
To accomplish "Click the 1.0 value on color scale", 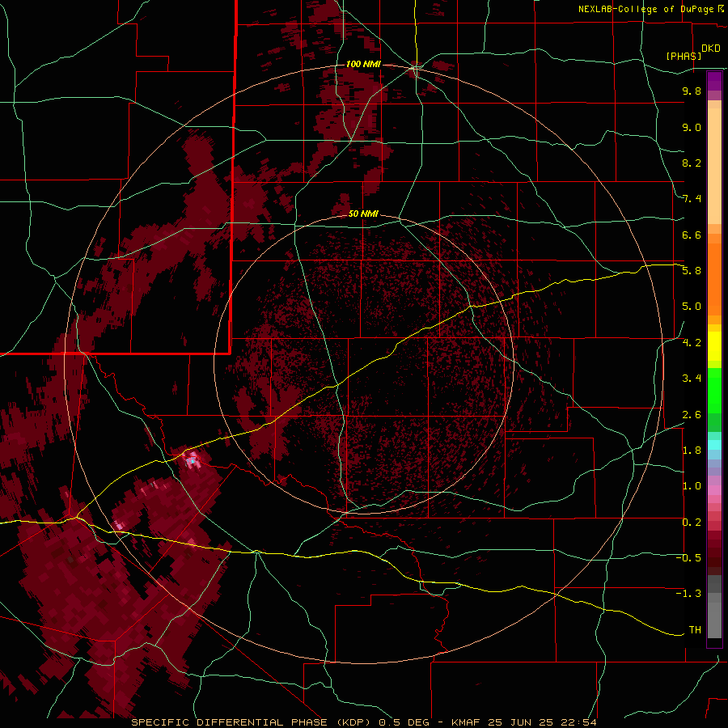I will [x=692, y=486].
